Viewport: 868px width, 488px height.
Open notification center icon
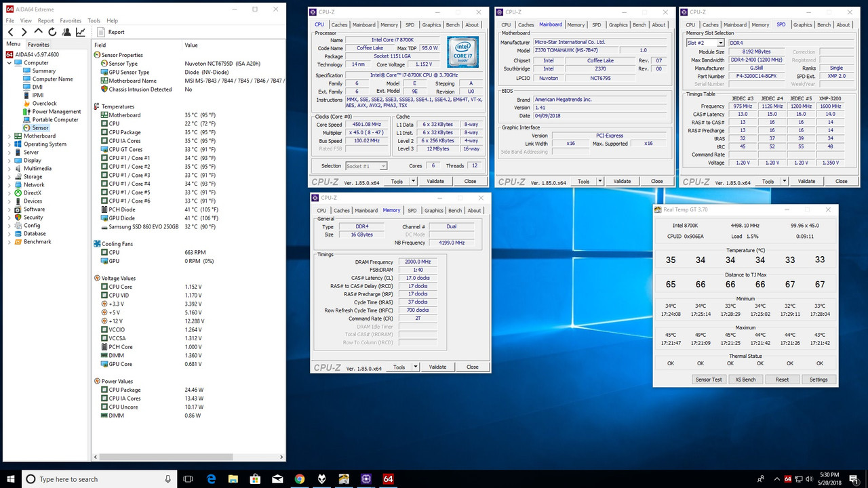point(853,479)
